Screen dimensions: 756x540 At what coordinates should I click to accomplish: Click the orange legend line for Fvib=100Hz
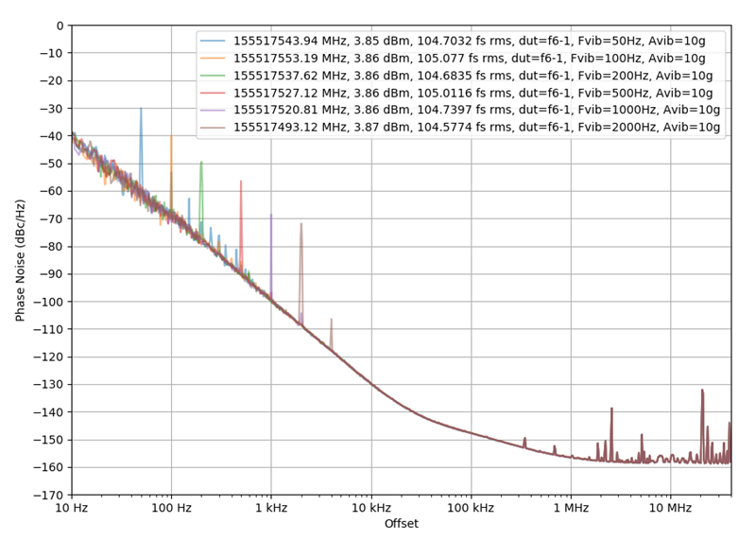click(215, 59)
